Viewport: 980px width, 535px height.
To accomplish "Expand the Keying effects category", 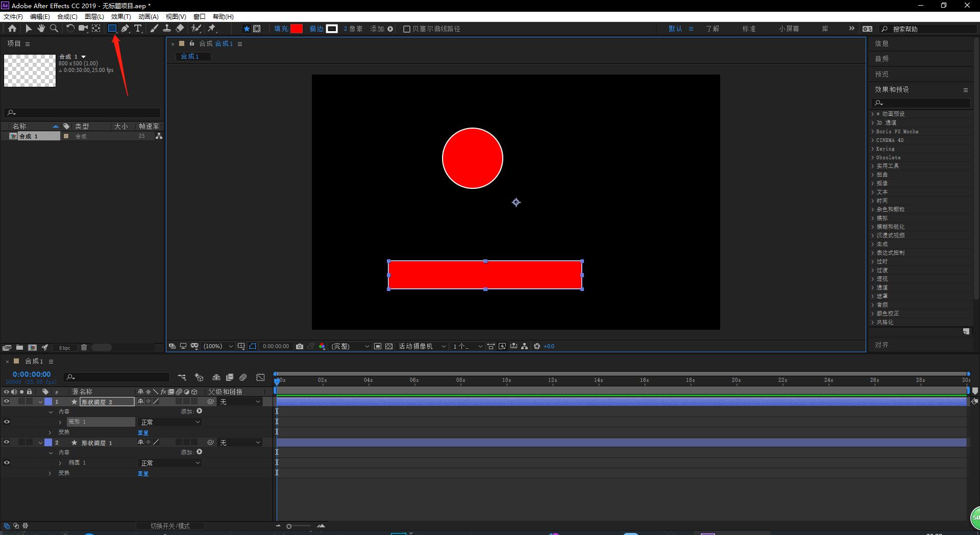I will tap(872, 149).
